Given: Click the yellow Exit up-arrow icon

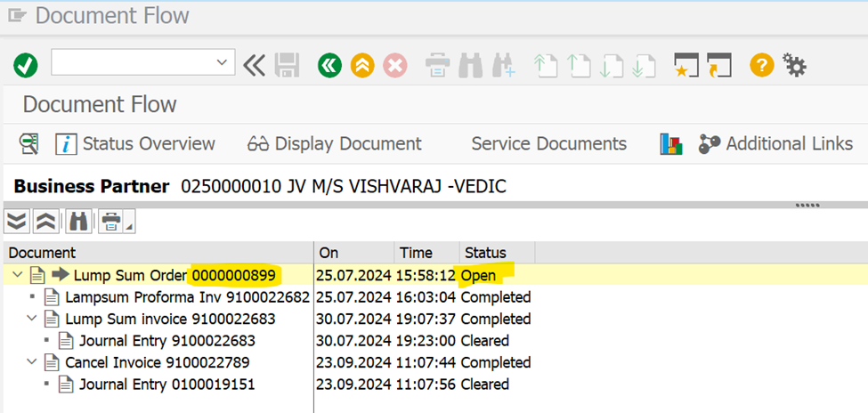Looking at the screenshot, I should [x=362, y=65].
